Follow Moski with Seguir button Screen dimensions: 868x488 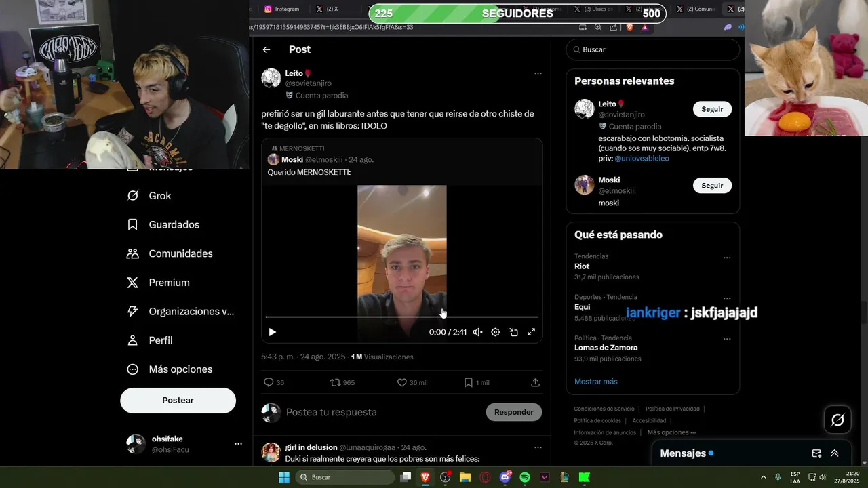pyautogui.click(x=712, y=186)
